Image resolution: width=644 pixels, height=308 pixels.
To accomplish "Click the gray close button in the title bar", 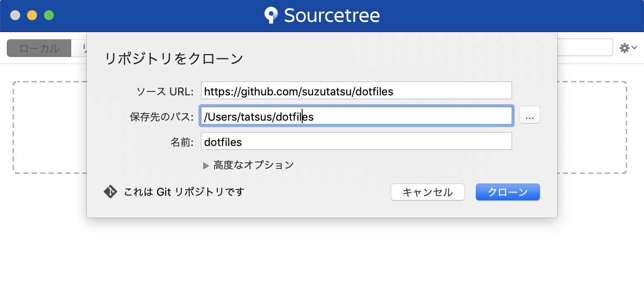I will pyautogui.click(x=15, y=15).
